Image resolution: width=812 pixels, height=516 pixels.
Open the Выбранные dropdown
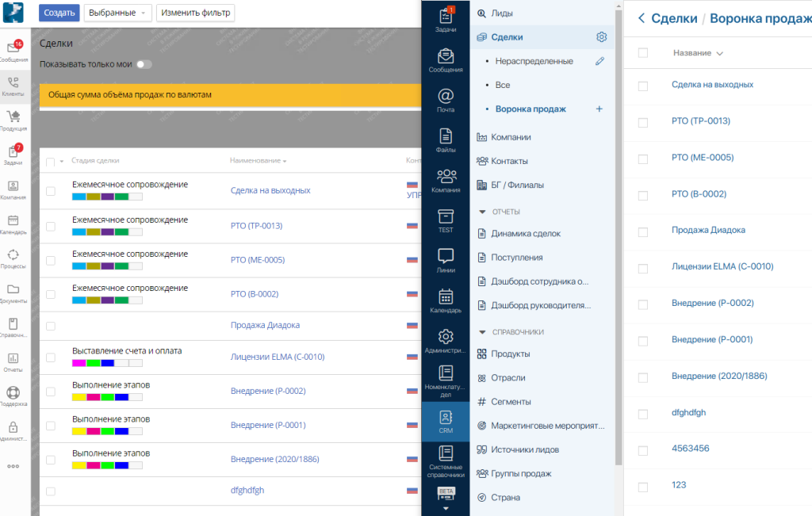[x=117, y=13]
